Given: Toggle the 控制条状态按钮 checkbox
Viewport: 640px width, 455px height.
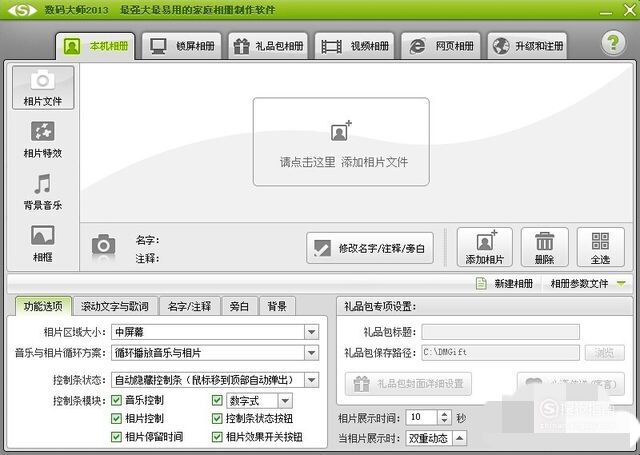Looking at the screenshot, I should click(x=217, y=418).
